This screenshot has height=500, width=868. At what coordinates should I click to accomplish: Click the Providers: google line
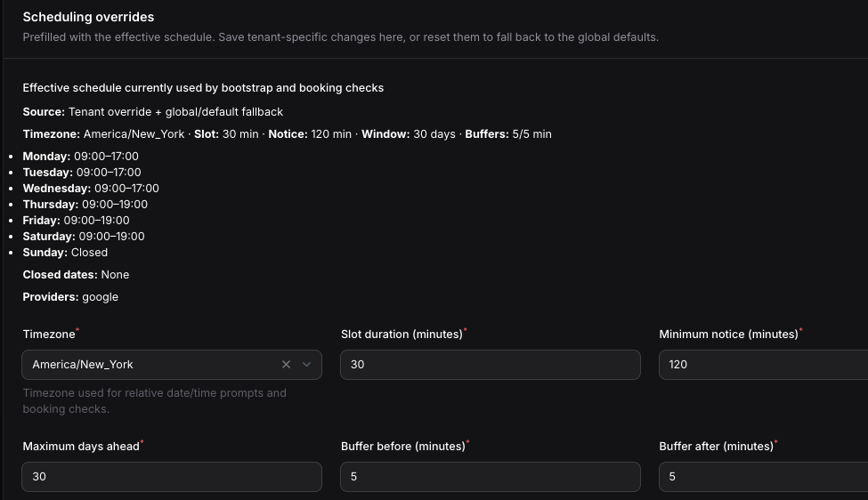coord(70,297)
